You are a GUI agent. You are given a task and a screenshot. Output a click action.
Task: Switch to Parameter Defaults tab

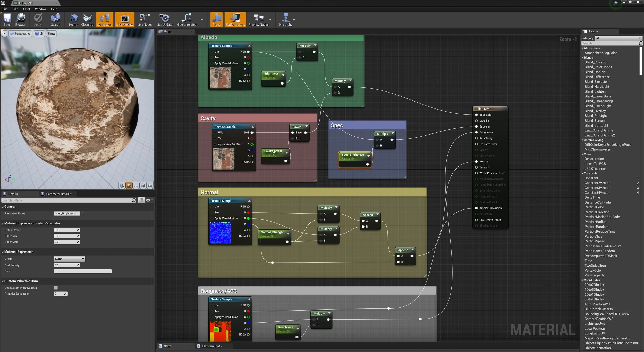click(58, 194)
